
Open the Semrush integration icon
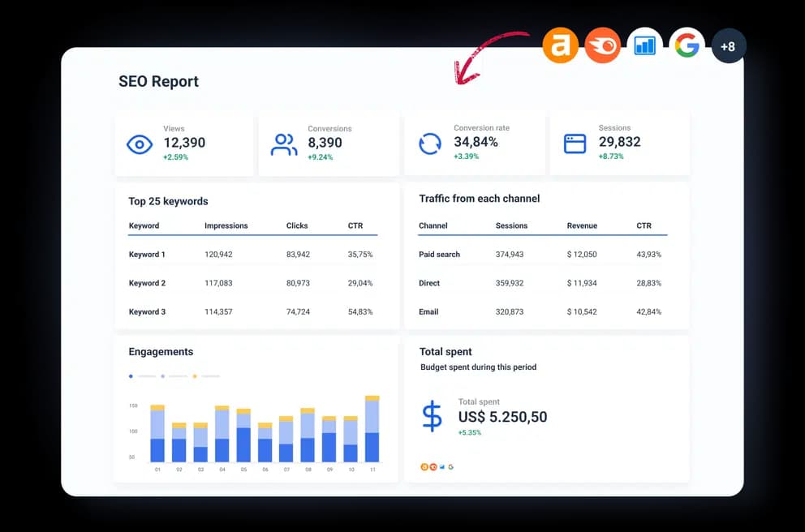click(602, 46)
